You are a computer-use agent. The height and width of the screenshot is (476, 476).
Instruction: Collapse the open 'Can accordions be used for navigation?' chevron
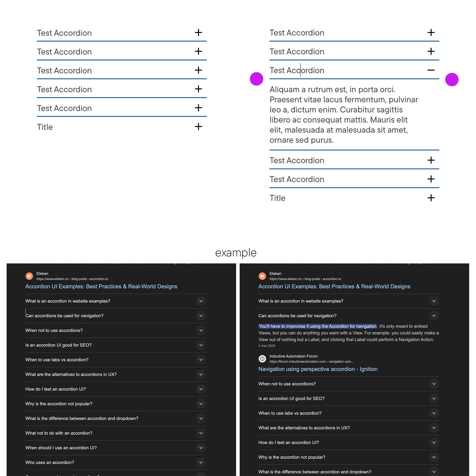click(x=434, y=316)
